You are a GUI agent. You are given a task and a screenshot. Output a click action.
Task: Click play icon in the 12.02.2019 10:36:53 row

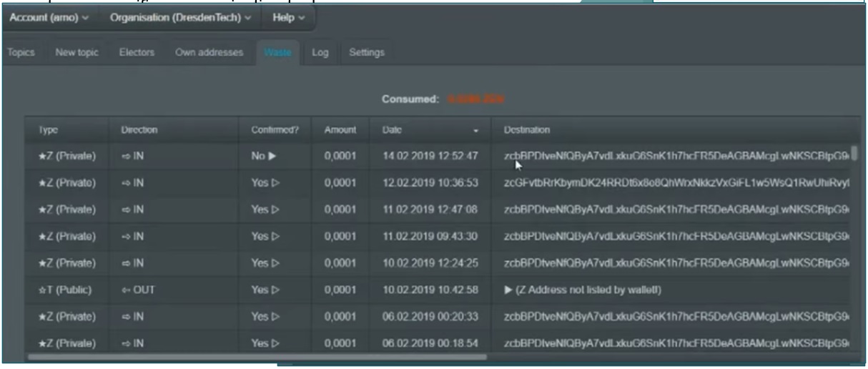tap(275, 183)
